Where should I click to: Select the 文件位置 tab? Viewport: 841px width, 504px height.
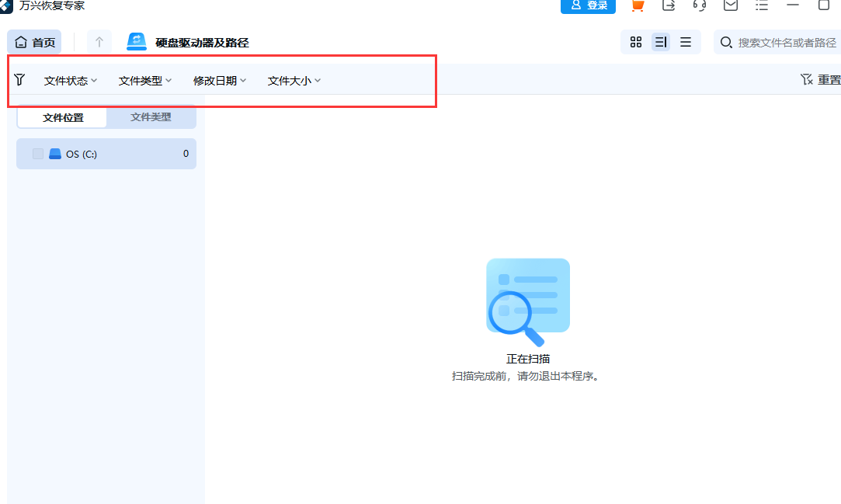click(61, 116)
